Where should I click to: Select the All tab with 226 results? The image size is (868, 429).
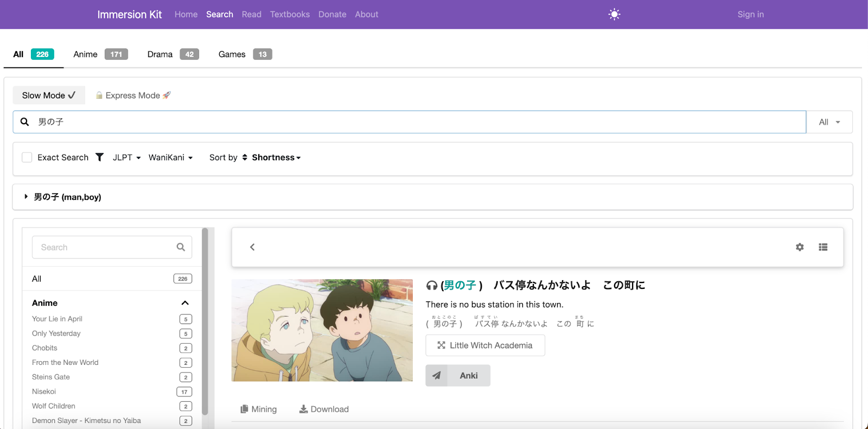tap(34, 54)
